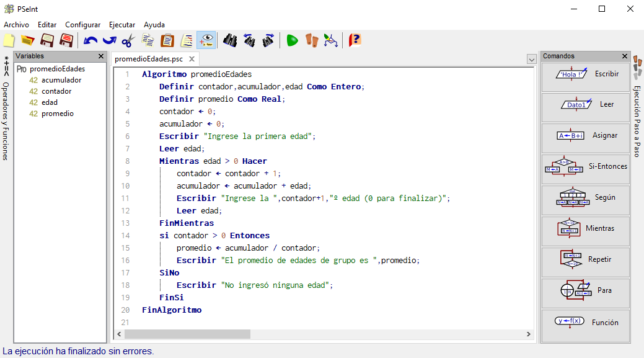Close the Comandos panel
This screenshot has width=644, height=358.
(625, 56)
